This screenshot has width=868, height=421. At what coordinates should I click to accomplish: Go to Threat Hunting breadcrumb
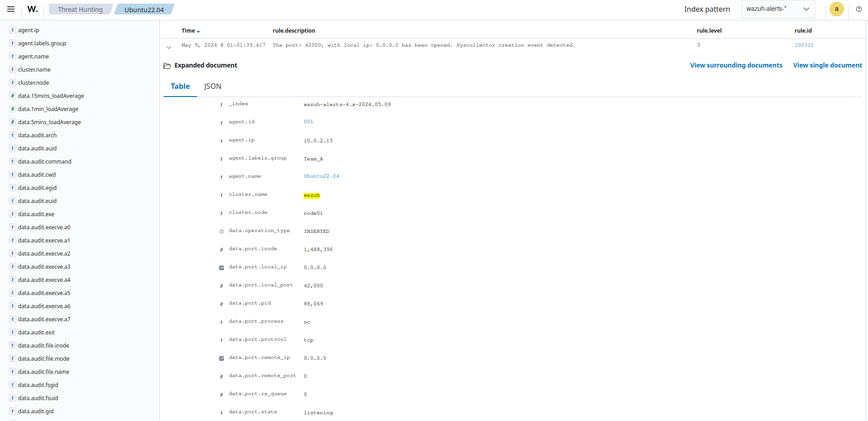point(80,10)
